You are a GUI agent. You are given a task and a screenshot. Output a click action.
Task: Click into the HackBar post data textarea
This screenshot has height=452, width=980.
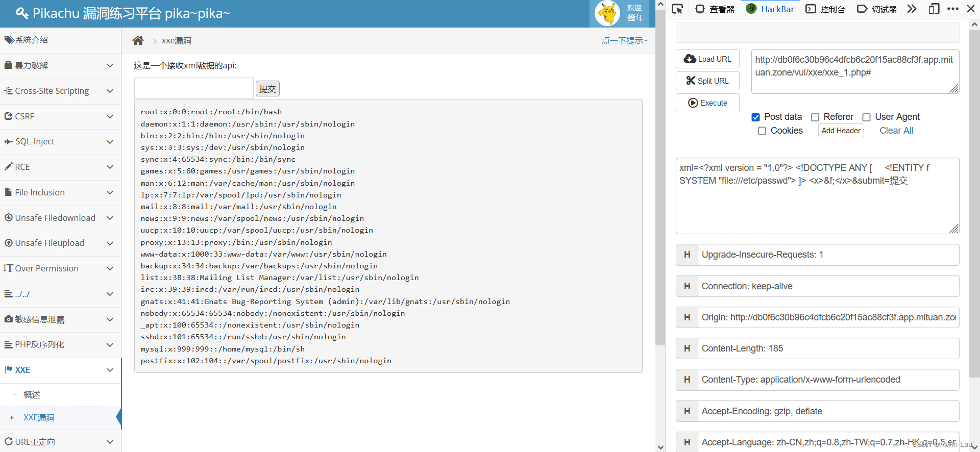click(817, 196)
